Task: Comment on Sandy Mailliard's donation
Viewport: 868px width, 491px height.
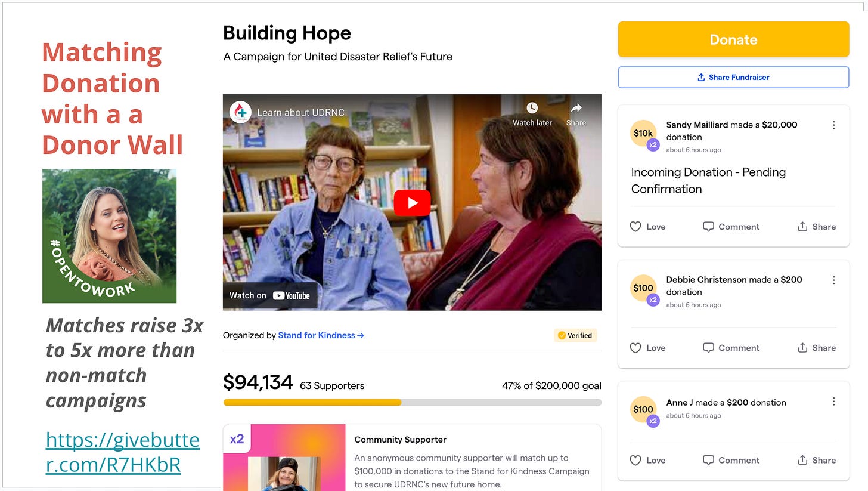Action: pyautogui.click(x=731, y=227)
